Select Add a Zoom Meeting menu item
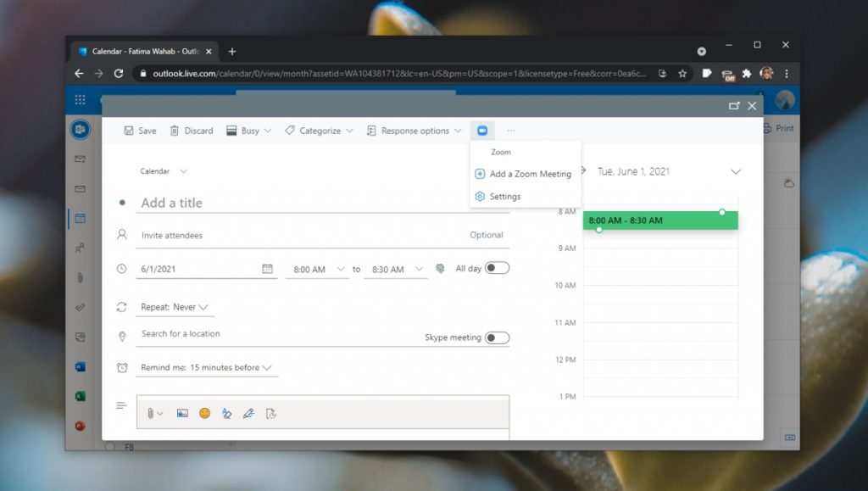 click(x=530, y=174)
